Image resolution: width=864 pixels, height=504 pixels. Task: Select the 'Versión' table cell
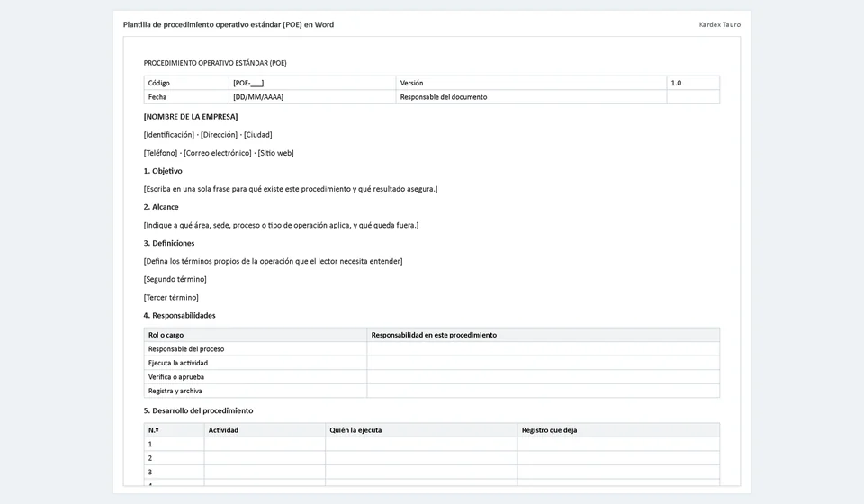click(x=531, y=83)
